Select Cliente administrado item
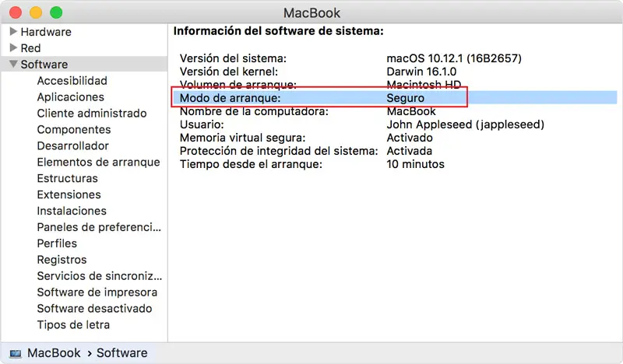623x364 pixels. (x=91, y=114)
